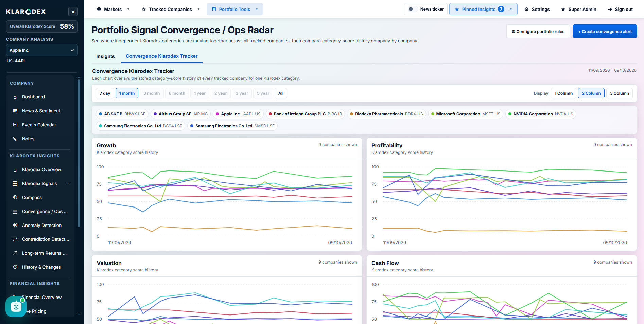Click the sidebar vertical scrollbar

[79, 153]
